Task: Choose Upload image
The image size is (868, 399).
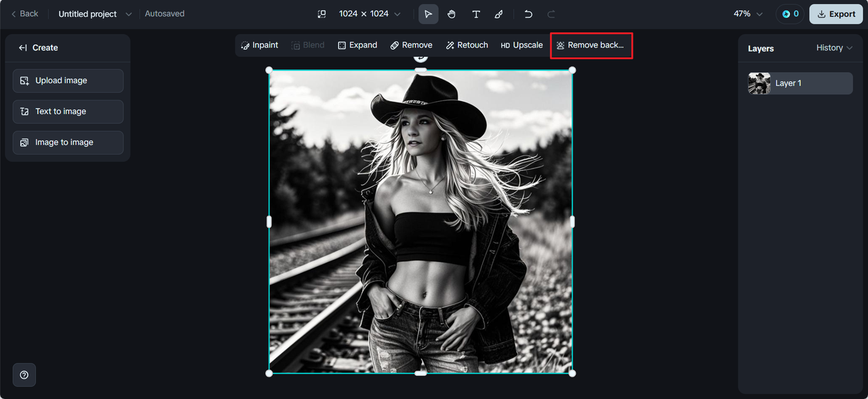Action: pyautogui.click(x=68, y=81)
